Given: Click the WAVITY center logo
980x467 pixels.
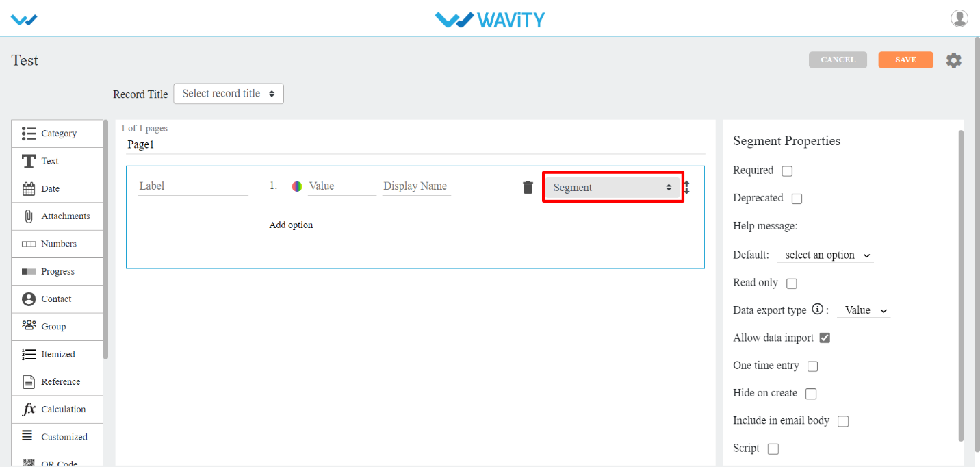Looking at the screenshot, I should 490,19.
